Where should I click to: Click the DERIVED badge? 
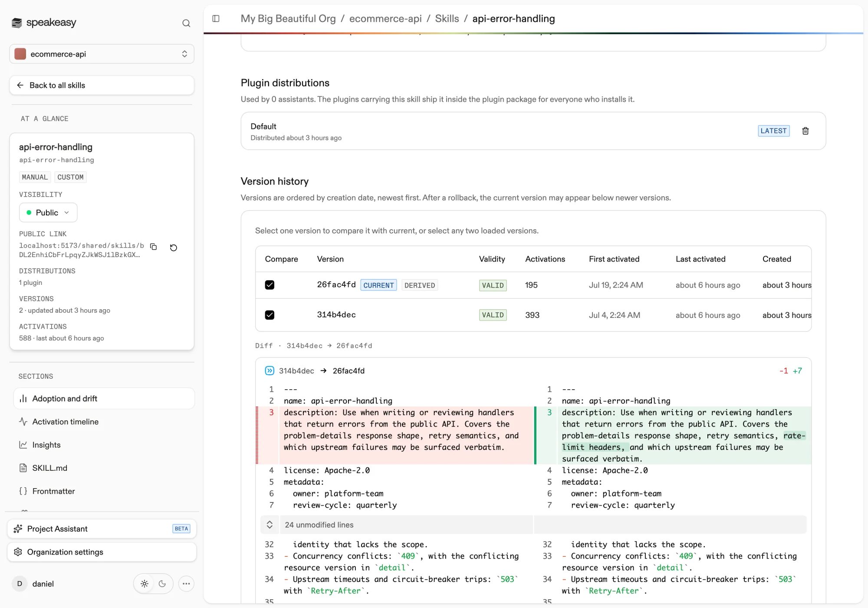click(x=420, y=285)
